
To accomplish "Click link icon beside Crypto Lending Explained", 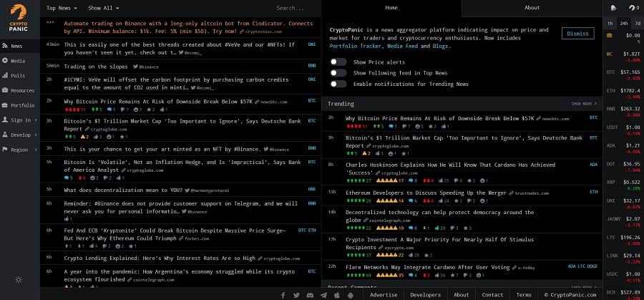I will pos(260,258).
